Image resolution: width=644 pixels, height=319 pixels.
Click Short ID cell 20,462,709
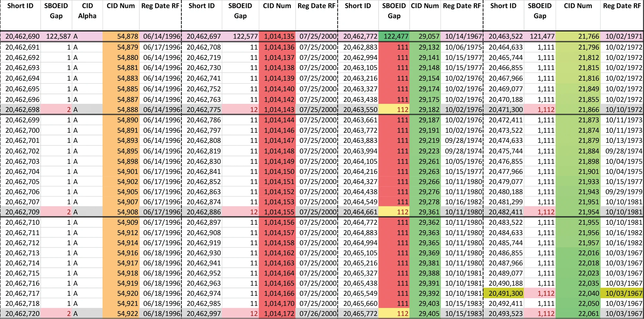20,212
